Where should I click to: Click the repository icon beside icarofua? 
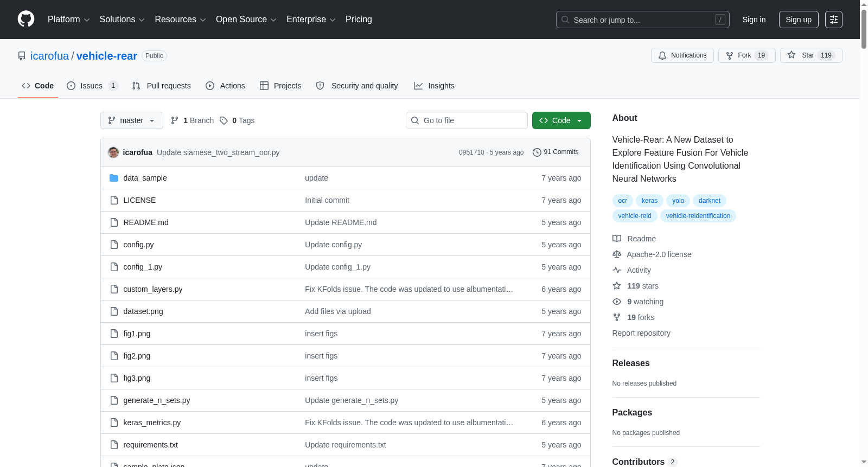(x=22, y=56)
